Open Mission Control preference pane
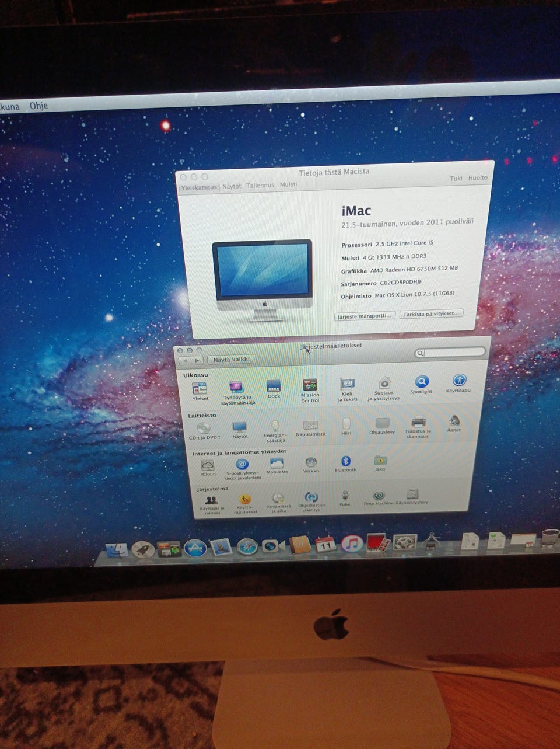 tap(310, 391)
